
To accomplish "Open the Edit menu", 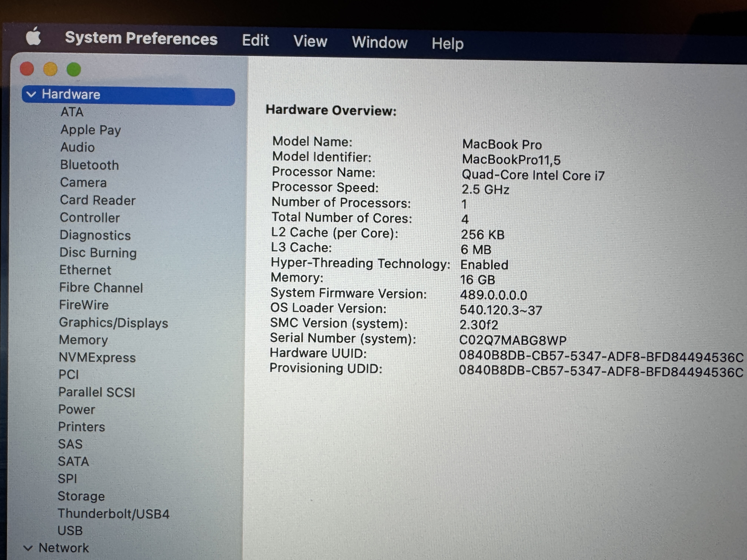I will tap(255, 41).
